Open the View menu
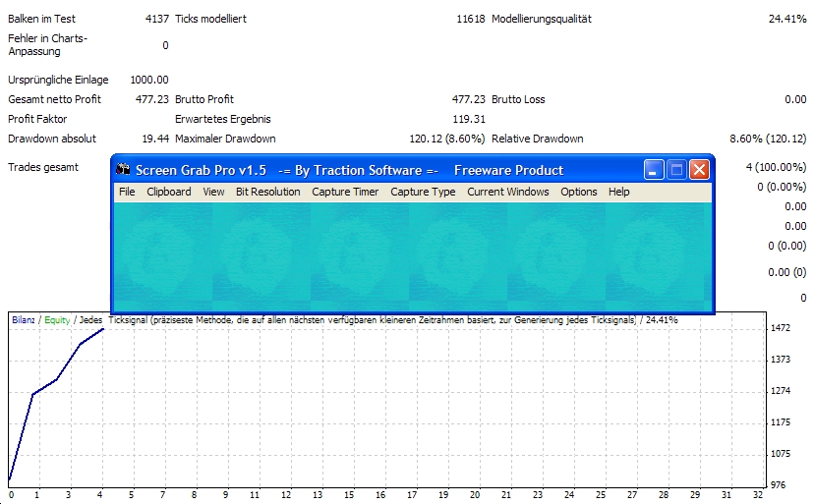This screenshot has width=814, height=504. coord(213,192)
